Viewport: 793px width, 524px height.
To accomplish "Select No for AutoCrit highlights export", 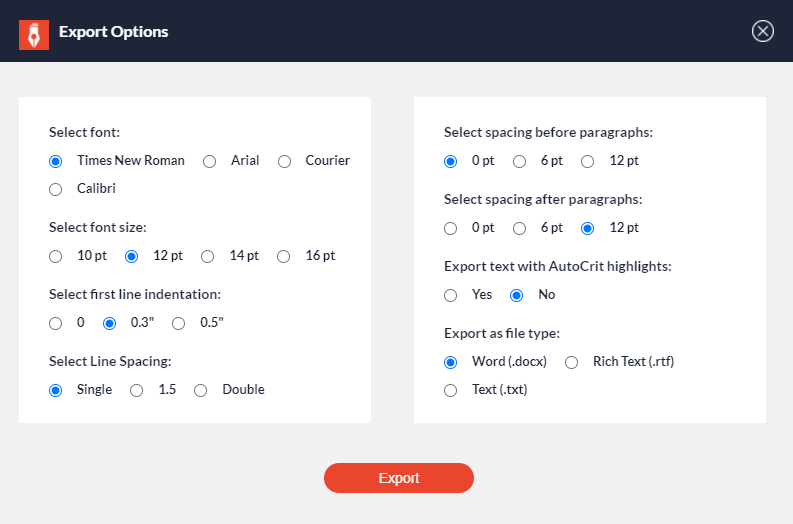I will tap(516, 295).
